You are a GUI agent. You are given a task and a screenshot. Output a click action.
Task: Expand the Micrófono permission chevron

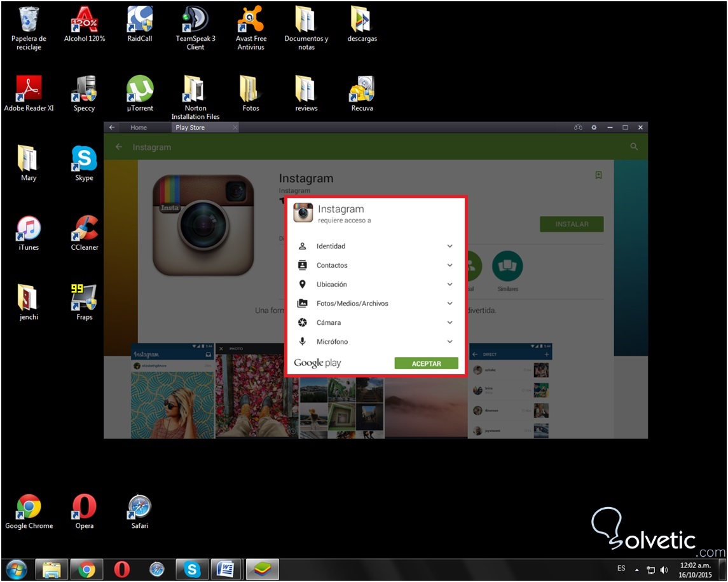pyautogui.click(x=450, y=341)
